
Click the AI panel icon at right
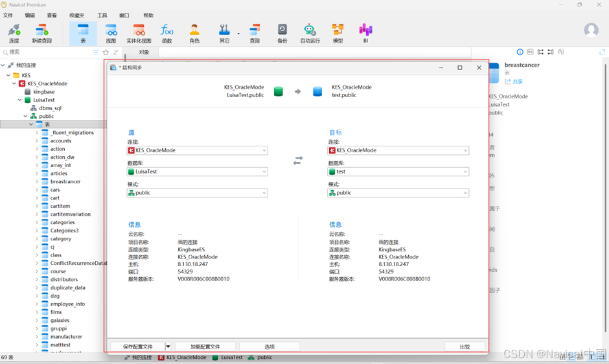[561, 52]
